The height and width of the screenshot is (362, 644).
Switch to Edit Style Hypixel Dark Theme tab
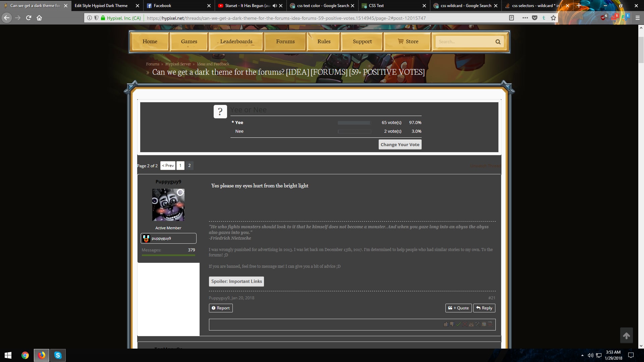(x=101, y=6)
